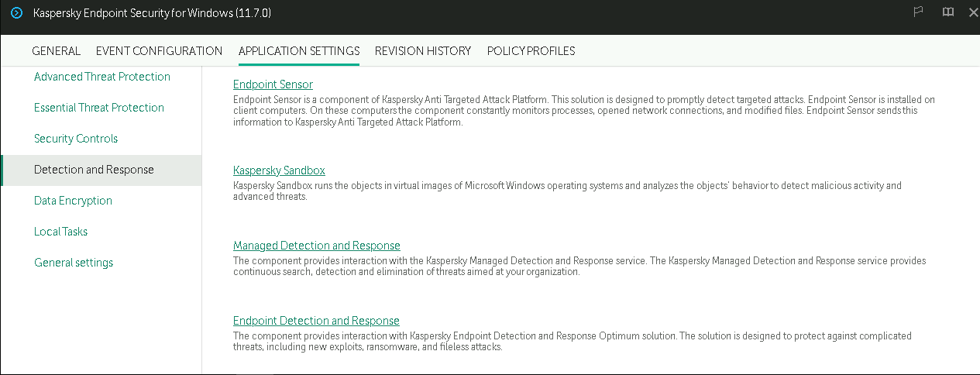The image size is (980, 375).
Task: Switch to the General tab
Action: point(56,51)
